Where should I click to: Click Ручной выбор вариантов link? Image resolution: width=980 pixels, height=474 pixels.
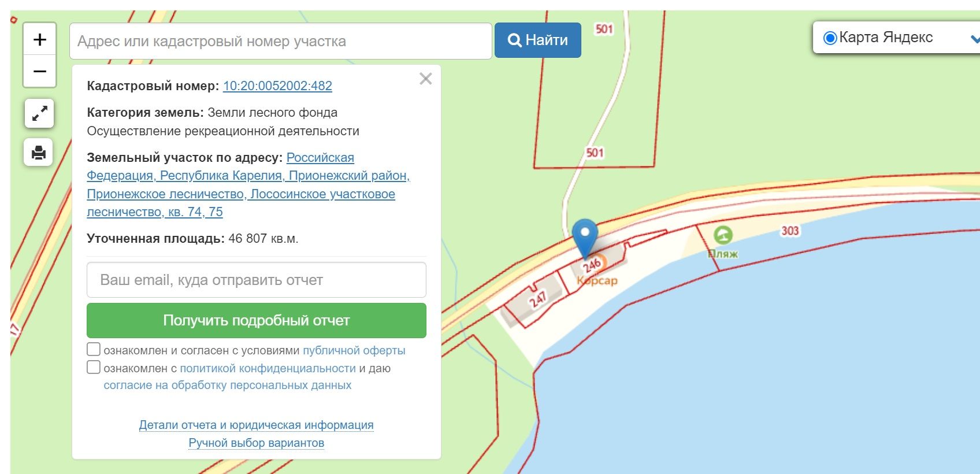click(256, 443)
